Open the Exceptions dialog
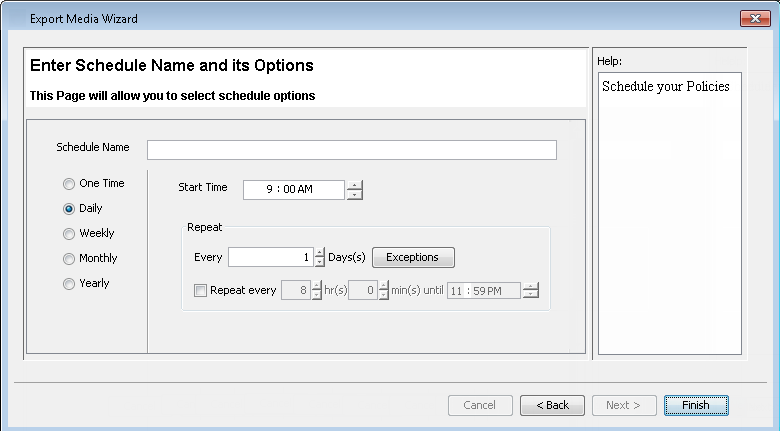Viewport: 780px width, 431px height. [413, 257]
